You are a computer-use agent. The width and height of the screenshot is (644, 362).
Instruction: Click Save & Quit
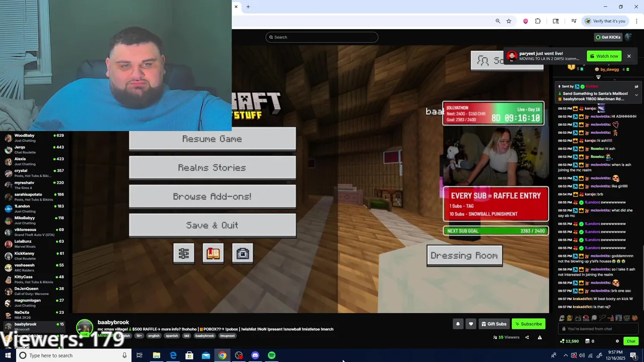pos(212,225)
